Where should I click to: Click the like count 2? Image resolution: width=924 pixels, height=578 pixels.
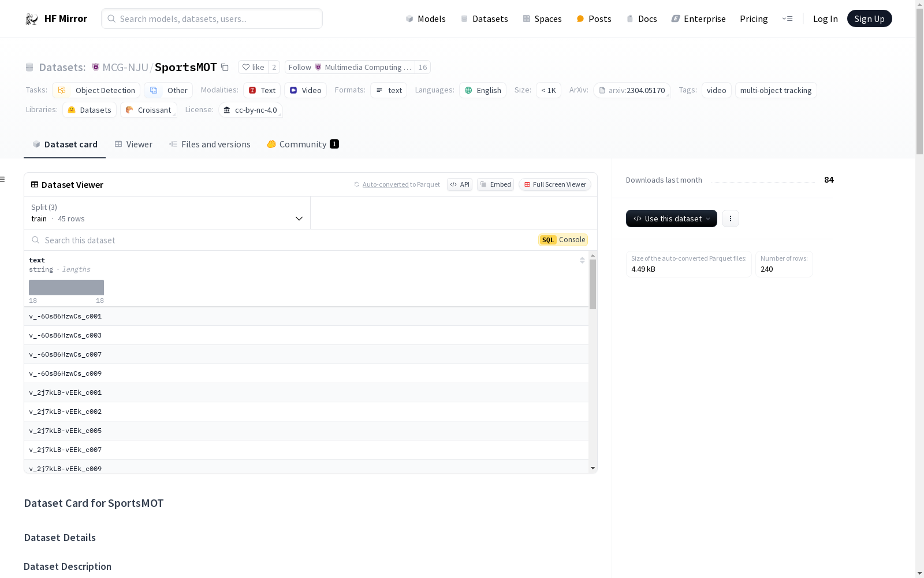coord(274,68)
